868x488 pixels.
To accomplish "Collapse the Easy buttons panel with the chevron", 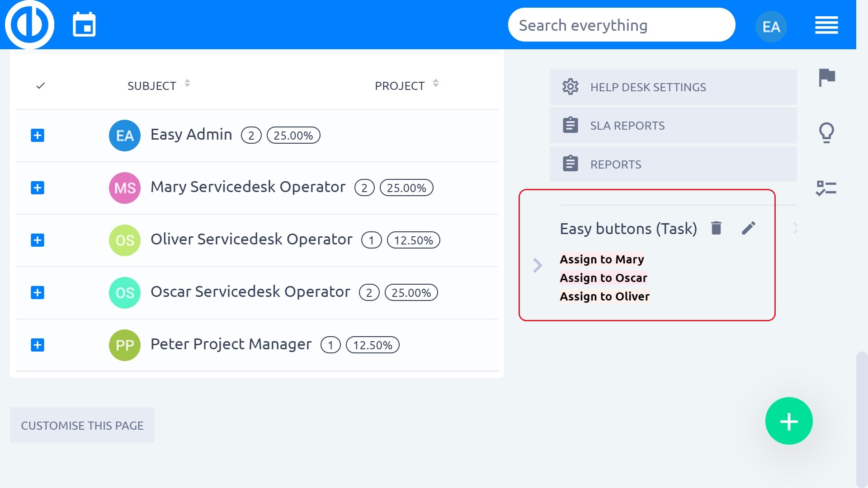I will 538,266.
